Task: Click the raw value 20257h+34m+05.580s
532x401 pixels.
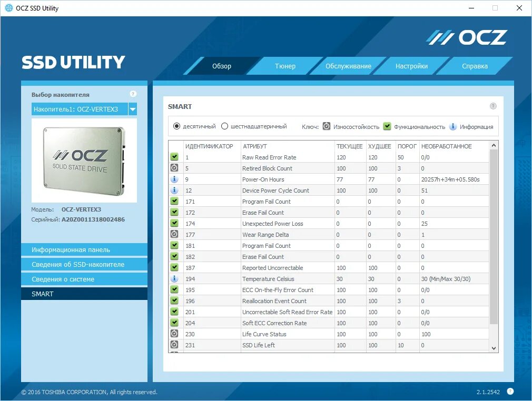Action: tap(450, 179)
